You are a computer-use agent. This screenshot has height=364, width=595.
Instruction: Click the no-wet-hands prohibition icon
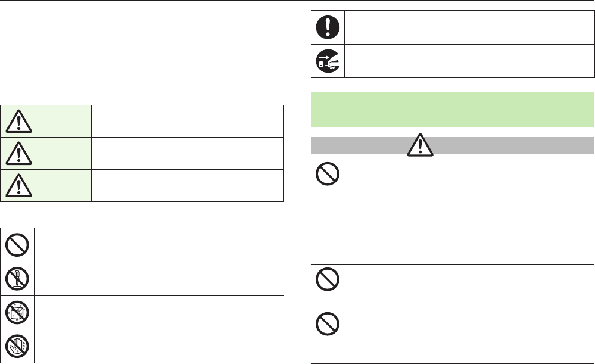click(17, 346)
